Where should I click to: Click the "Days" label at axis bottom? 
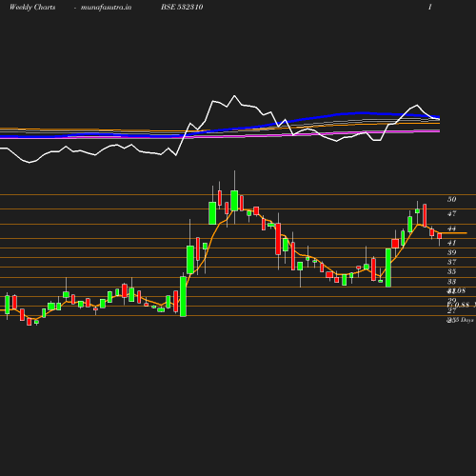pos(467,321)
